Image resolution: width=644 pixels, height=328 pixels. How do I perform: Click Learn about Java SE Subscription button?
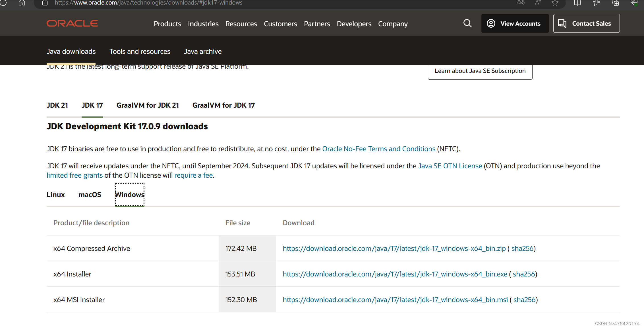click(x=480, y=71)
